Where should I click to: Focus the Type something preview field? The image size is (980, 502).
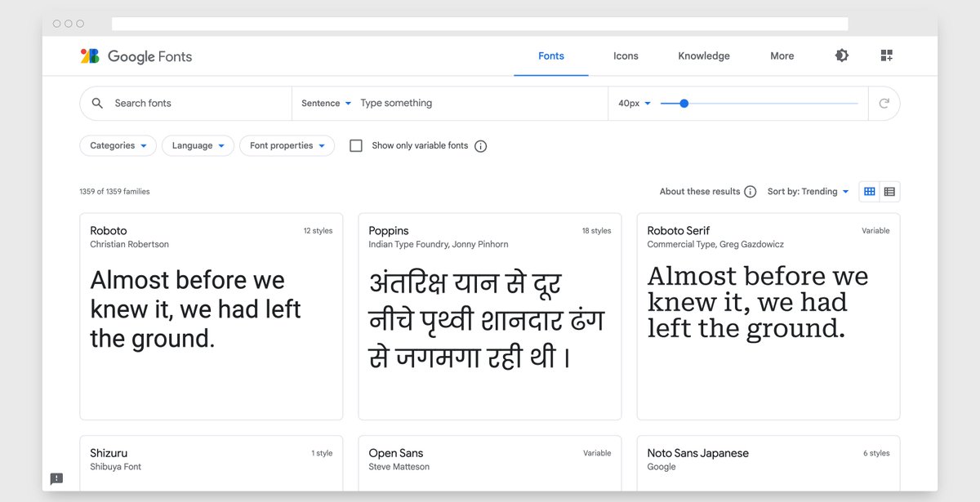pos(481,103)
